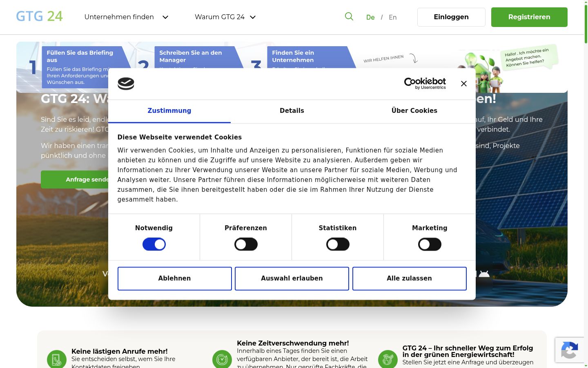Click the Anfrage senden button

coord(75,180)
